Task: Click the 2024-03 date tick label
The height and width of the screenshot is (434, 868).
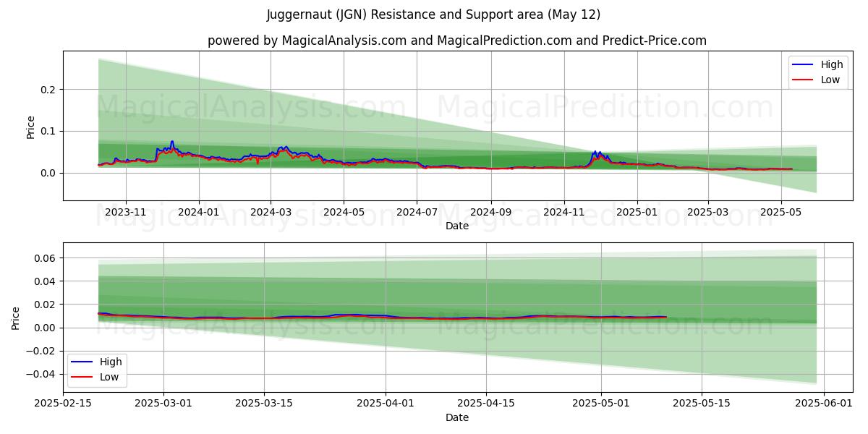Action: pyautogui.click(x=271, y=212)
